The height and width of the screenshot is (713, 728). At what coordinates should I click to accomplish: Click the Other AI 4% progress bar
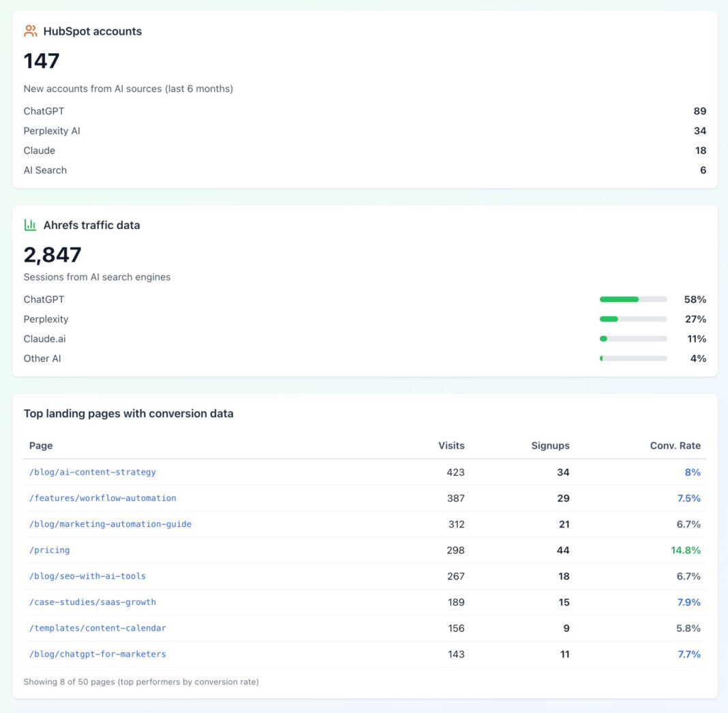633,359
